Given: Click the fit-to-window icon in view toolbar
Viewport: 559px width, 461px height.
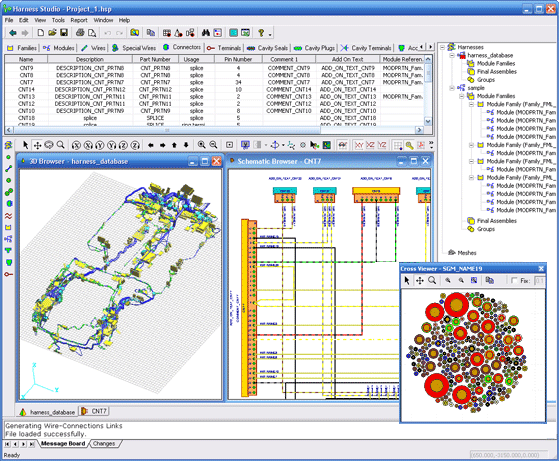Looking at the screenshot, I should pos(230,145).
